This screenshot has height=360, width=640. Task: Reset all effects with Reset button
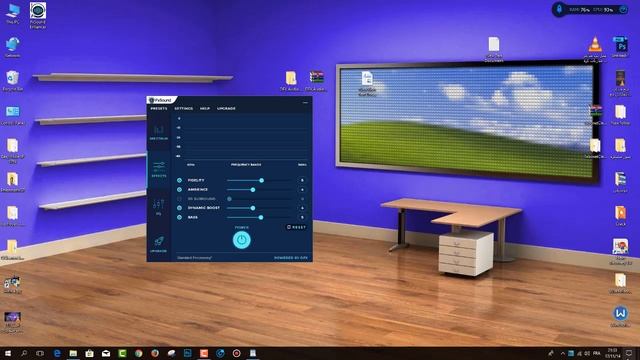(x=296, y=227)
